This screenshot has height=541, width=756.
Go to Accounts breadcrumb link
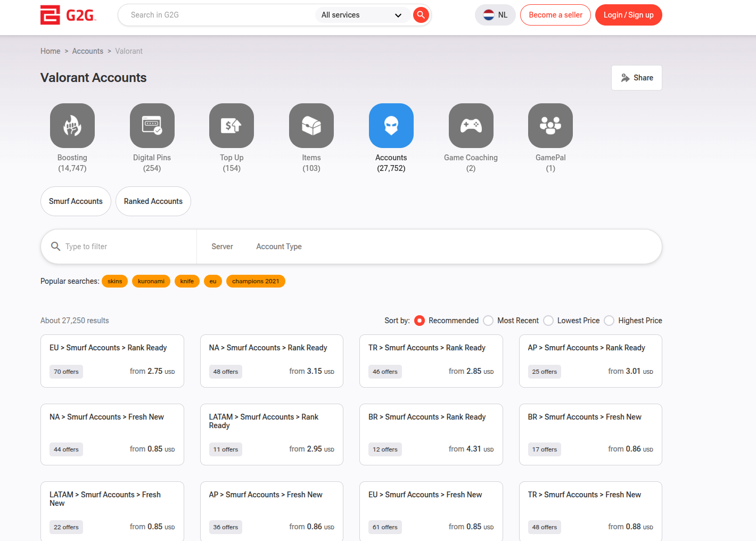point(88,51)
